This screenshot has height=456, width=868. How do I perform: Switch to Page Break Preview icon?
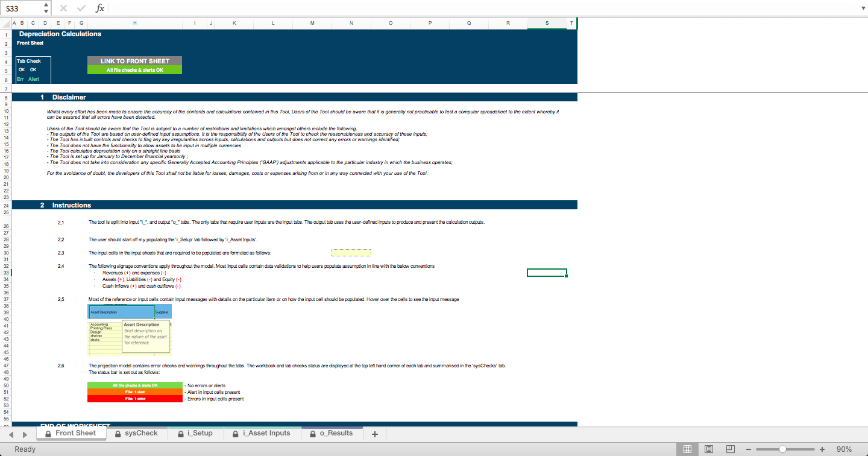730,449
